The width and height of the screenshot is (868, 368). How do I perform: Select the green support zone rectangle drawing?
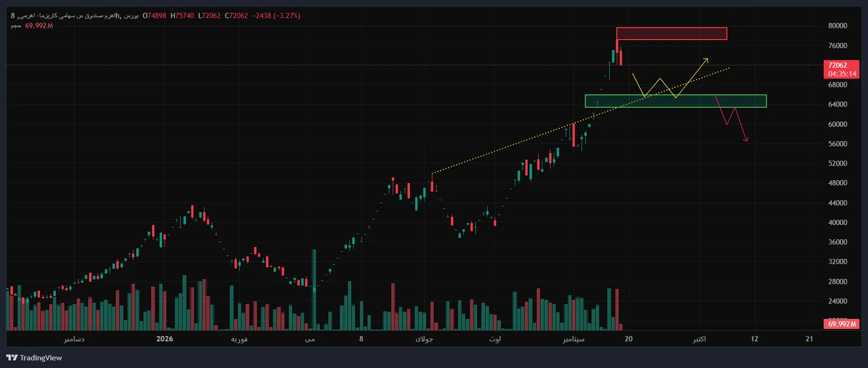[x=676, y=101]
